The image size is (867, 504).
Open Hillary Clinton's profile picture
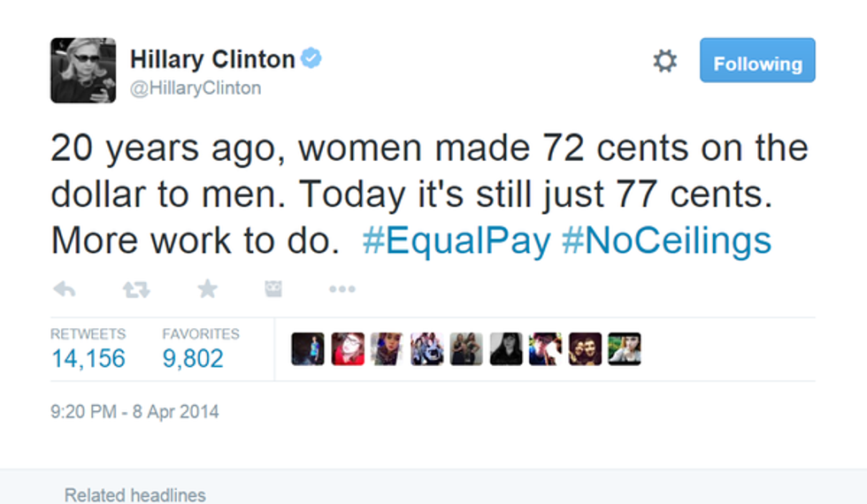click(x=83, y=71)
